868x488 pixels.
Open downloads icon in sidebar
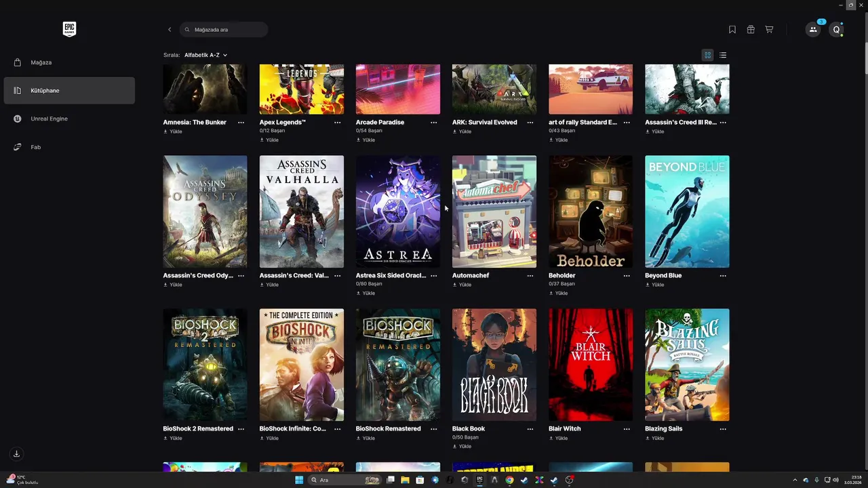[17, 453]
